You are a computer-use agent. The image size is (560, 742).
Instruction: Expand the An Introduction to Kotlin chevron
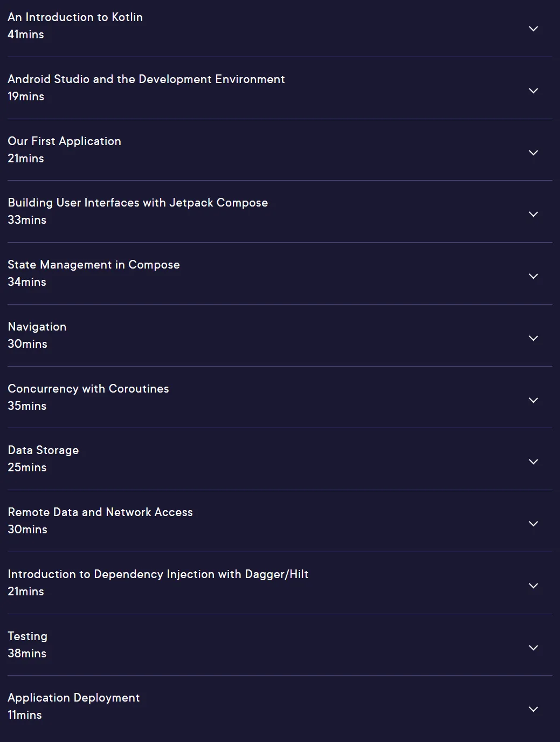tap(533, 29)
